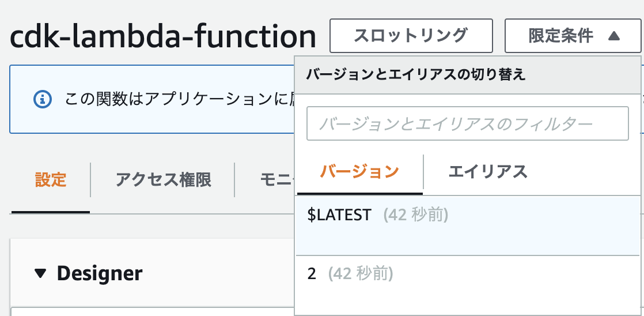This screenshot has height=316, width=644.
Task: Select version 2 from the list
Action: [467, 274]
